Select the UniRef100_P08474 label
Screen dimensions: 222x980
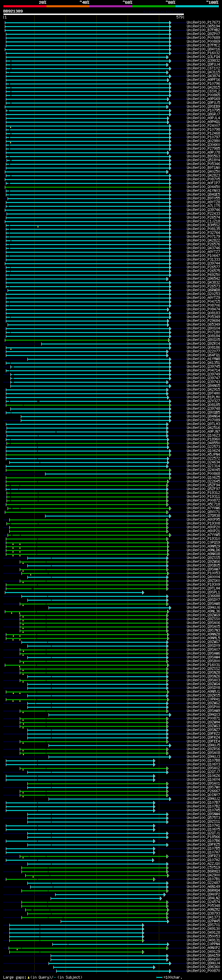click(203, 309)
